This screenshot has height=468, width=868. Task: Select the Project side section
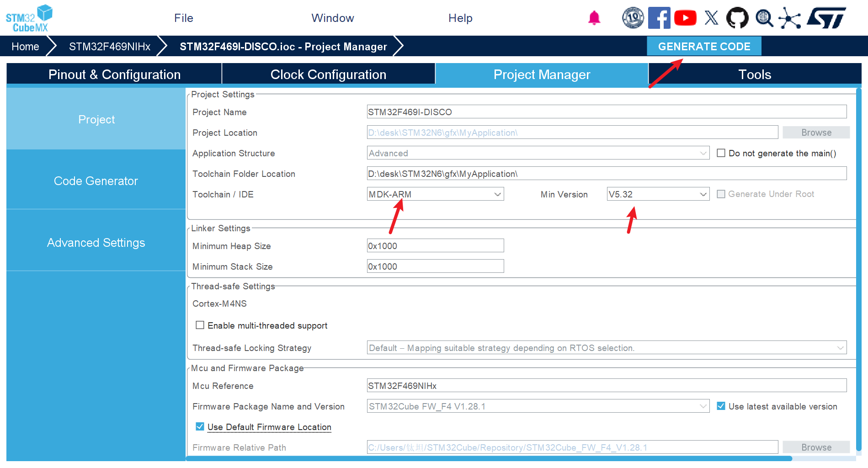96,119
